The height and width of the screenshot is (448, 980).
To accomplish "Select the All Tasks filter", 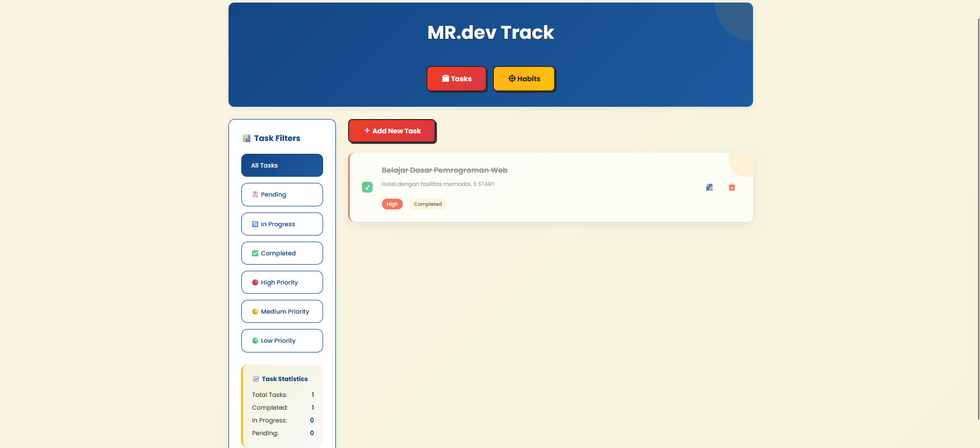I will pos(282,166).
